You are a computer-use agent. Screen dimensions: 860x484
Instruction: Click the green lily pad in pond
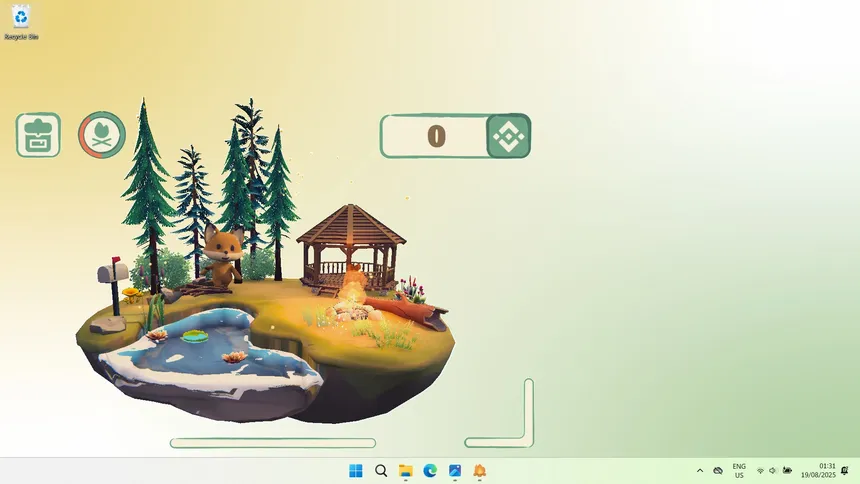[x=195, y=336]
